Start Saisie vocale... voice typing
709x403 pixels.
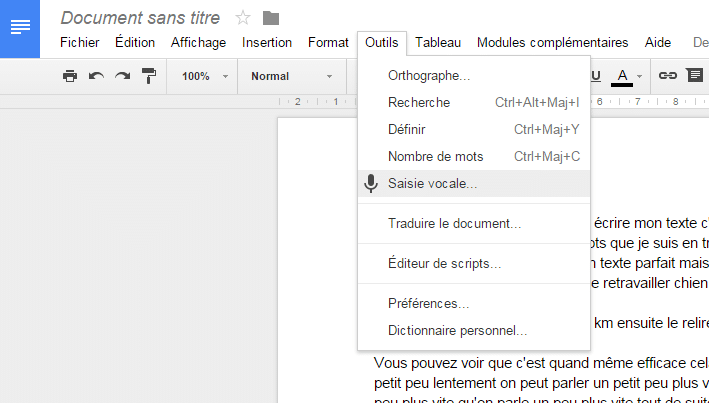coord(474,184)
